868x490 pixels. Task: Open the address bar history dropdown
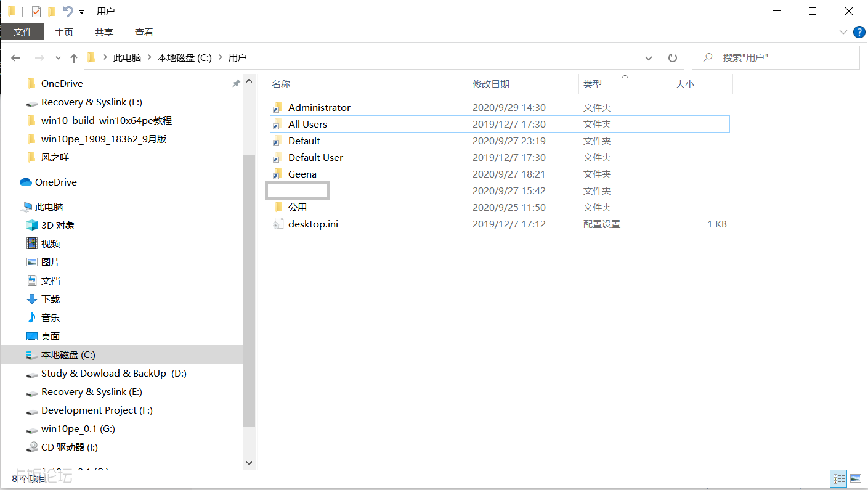click(648, 58)
